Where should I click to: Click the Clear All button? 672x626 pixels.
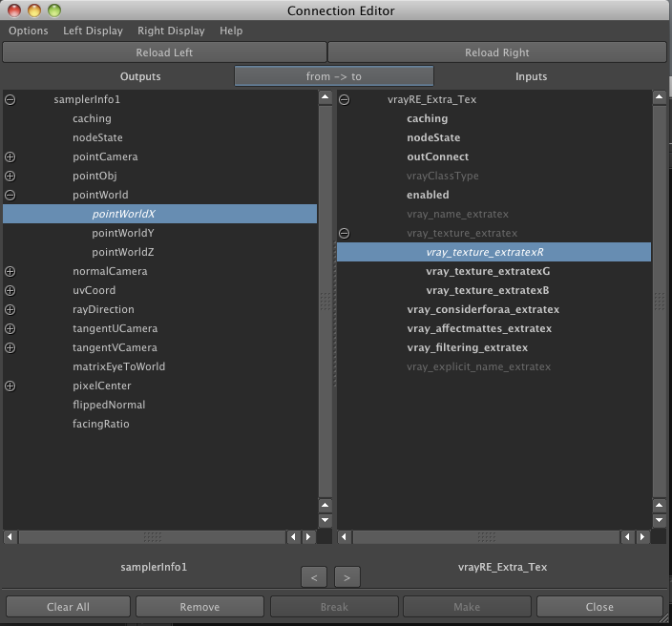click(x=68, y=607)
